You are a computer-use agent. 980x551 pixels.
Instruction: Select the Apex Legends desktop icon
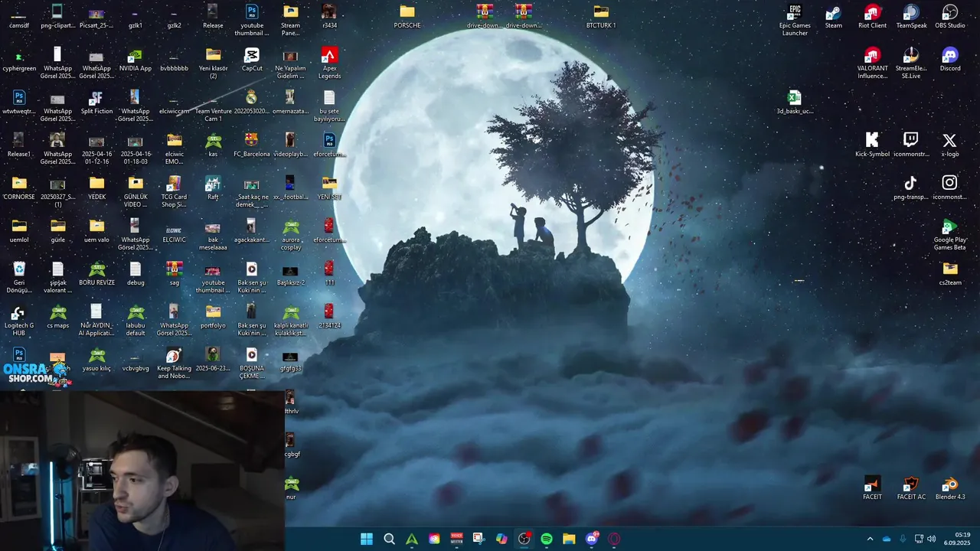pyautogui.click(x=329, y=63)
